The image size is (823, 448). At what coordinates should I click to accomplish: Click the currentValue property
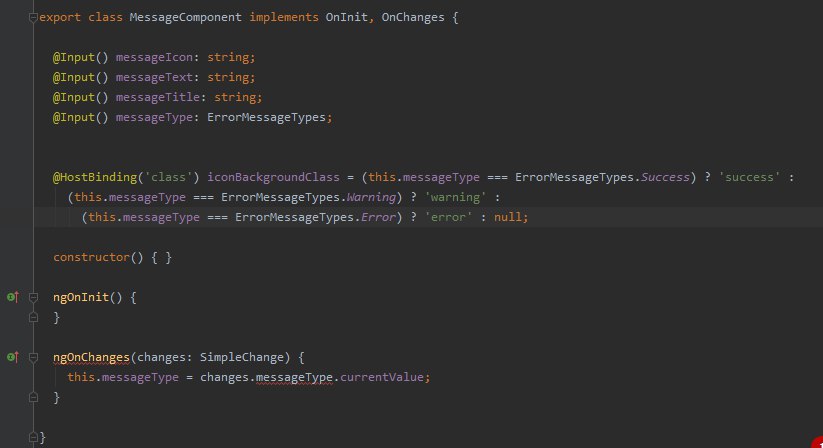382,377
